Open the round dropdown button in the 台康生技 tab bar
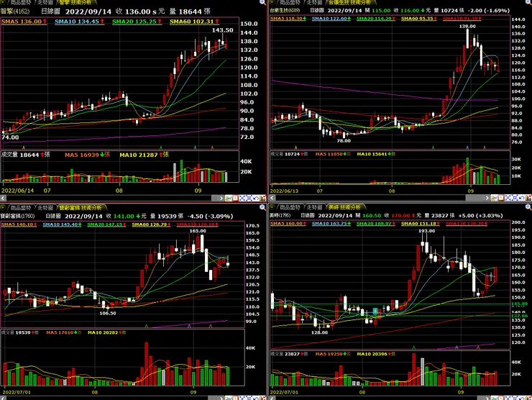Image resolution: width=532 pixels, height=400 pixels. pos(272,2)
